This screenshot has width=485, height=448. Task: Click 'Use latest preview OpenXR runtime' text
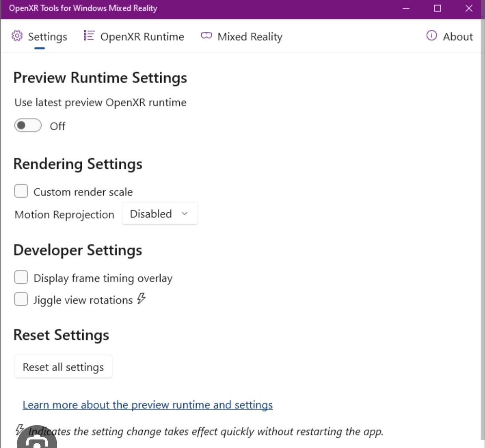101,103
